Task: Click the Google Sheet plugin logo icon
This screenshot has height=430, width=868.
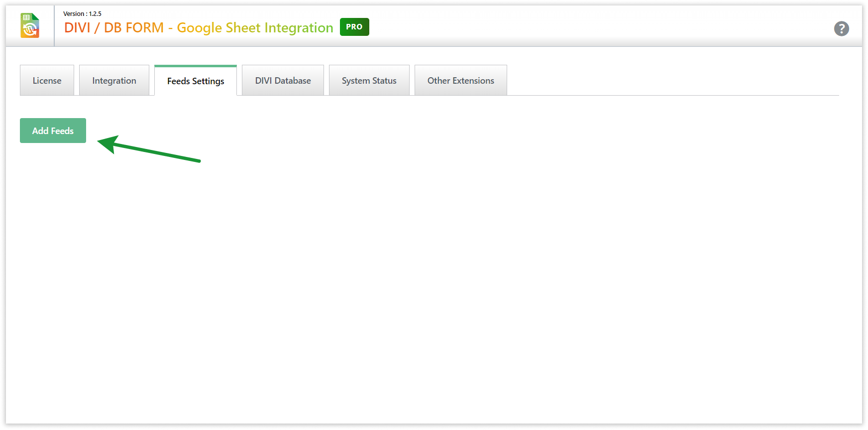Action: coord(30,25)
